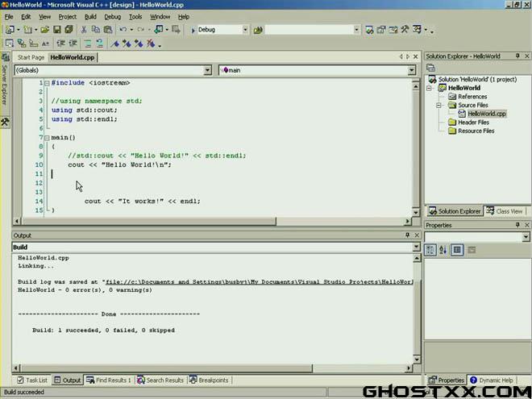Screen dimensions: 532x399
Task: Open the Find combo box dropdown arrow
Action: [356, 30]
